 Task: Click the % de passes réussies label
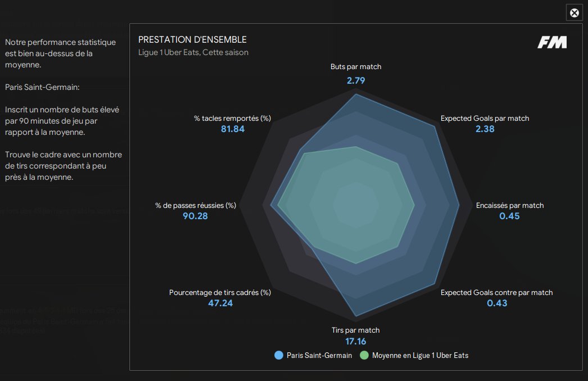[x=195, y=206]
